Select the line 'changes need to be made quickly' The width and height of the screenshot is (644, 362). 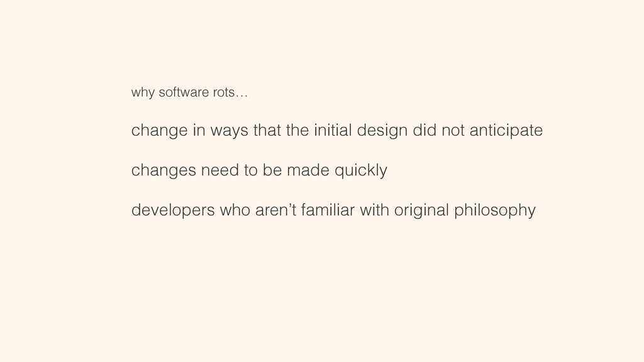coord(259,170)
